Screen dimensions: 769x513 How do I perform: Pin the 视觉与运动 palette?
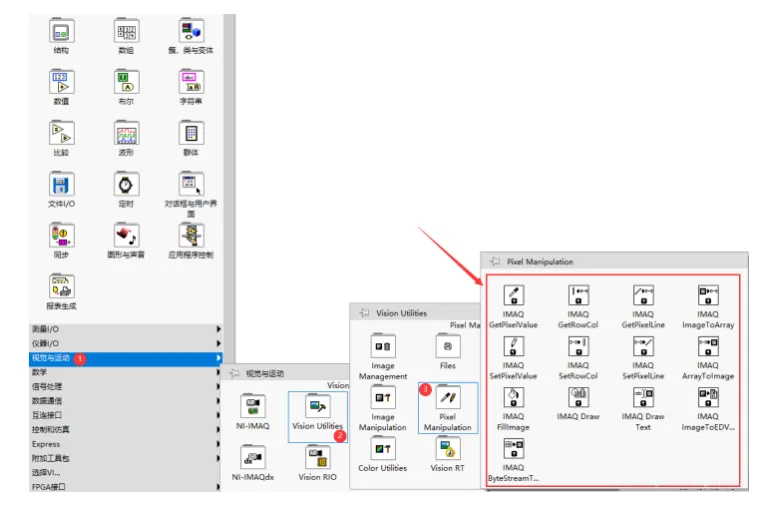[x=234, y=373]
